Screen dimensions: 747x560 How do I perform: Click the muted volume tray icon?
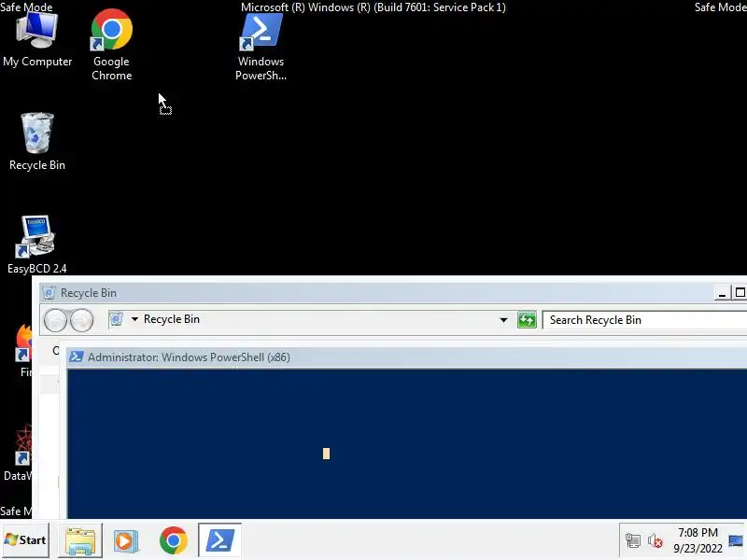pyautogui.click(x=655, y=541)
